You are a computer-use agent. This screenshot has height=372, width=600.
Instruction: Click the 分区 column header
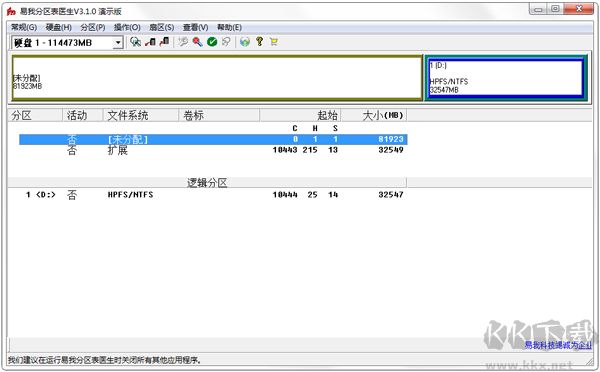coord(35,115)
